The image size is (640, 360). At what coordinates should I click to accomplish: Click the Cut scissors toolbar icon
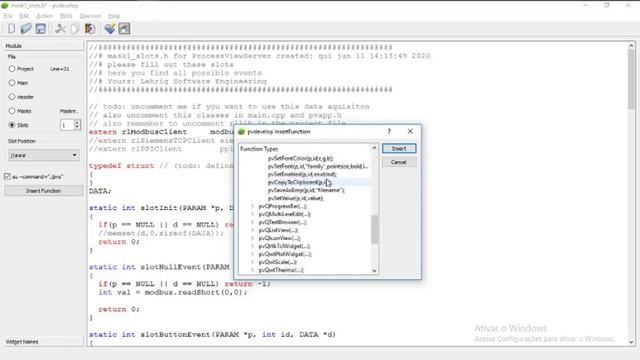[x=60, y=29]
